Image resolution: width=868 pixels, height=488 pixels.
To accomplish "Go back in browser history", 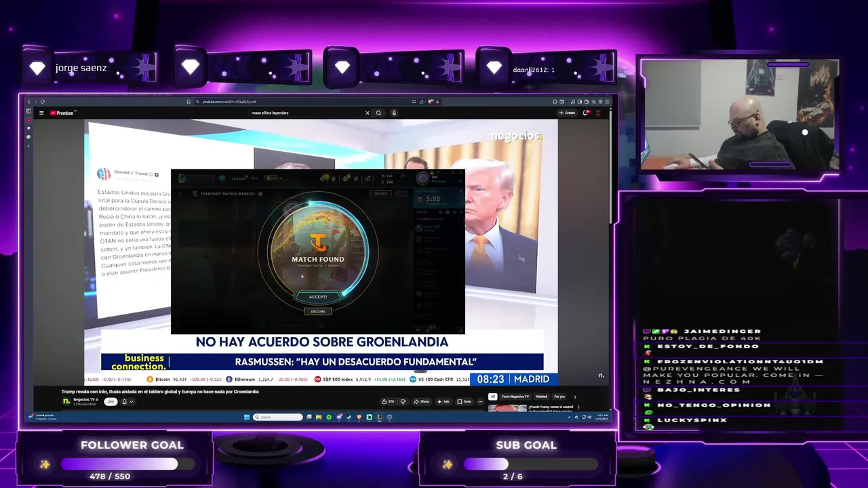I will click(29, 102).
